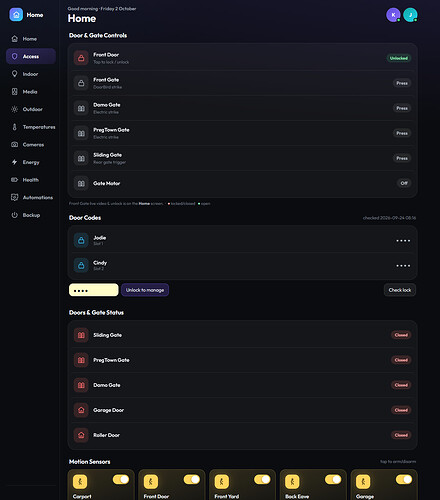Disable the Garage motion sensor switch
Screen dimensions: 440x500
(x=404, y=479)
